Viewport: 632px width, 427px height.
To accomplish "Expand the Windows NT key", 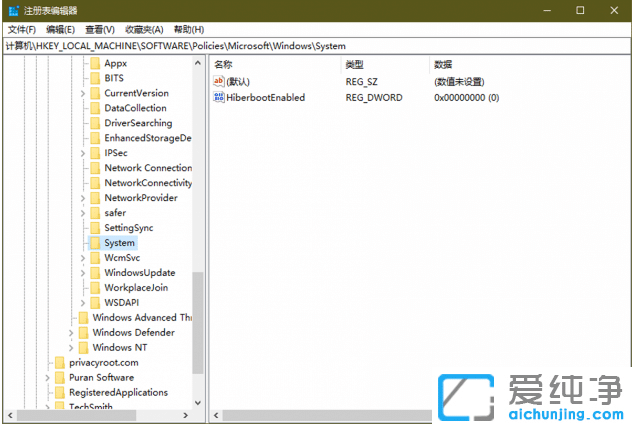I will (71, 348).
